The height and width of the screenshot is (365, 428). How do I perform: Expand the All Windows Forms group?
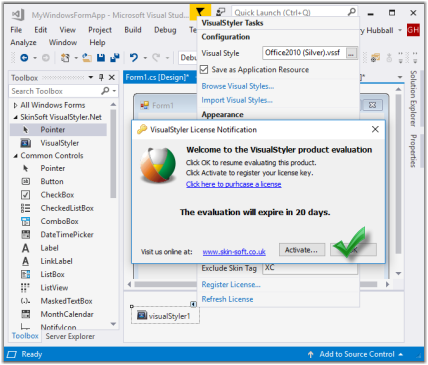click(15, 105)
